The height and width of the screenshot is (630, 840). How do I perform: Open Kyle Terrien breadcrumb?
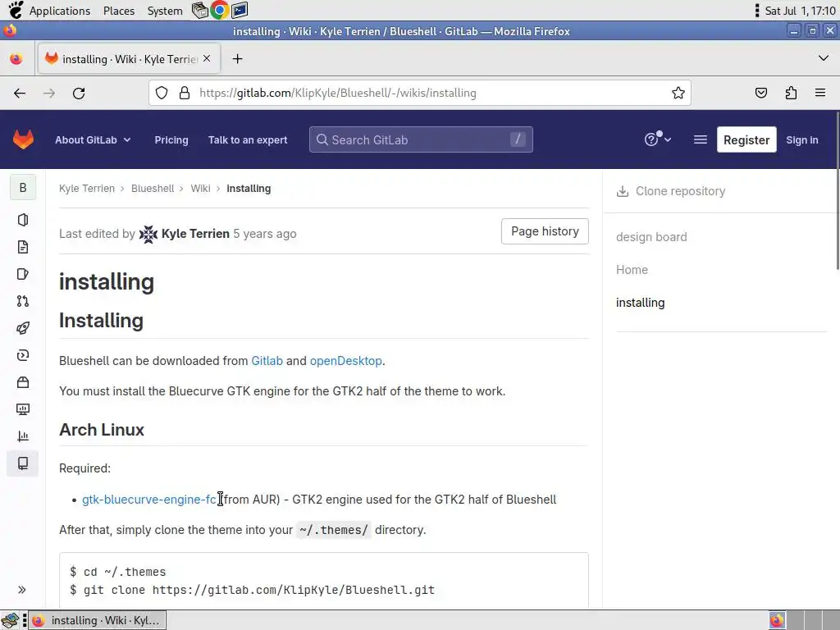87,189
